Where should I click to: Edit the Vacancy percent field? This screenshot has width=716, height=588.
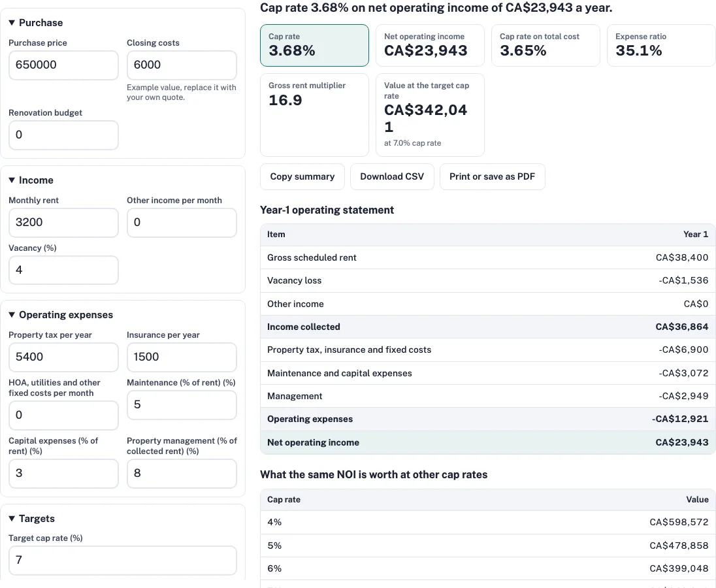(x=63, y=270)
